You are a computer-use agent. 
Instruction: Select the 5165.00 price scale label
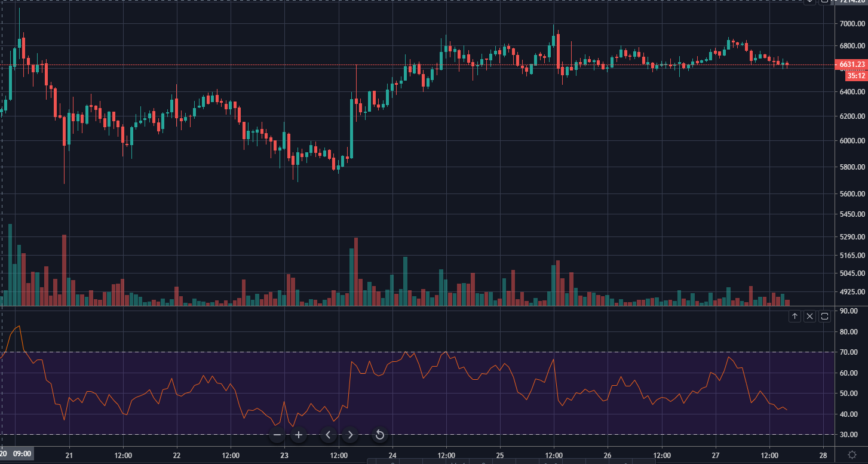[x=852, y=255]
